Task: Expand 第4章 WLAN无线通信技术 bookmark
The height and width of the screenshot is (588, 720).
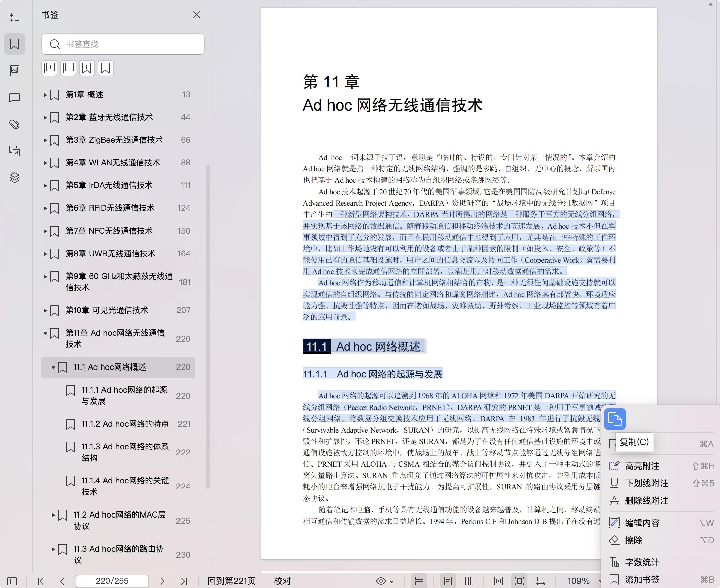Action: click(x=45, y=163)
